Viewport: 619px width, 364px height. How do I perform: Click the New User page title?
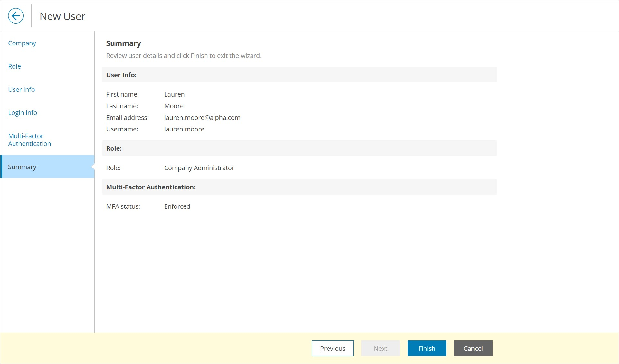tap(62, 16)
